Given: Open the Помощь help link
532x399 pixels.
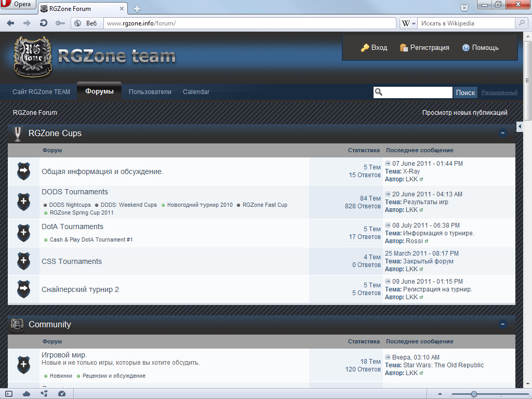Looking at the screenshot, I should pyautogui.click(x=481, y=47).
